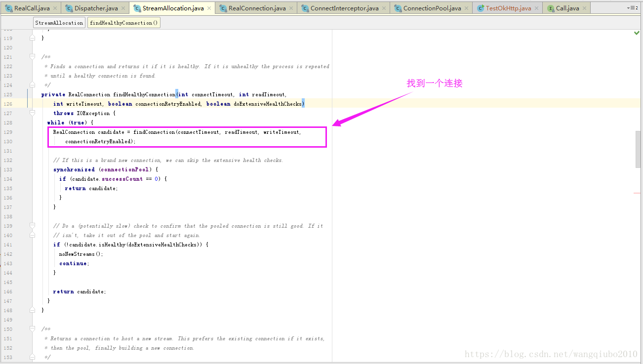This screenshot has width=643, height=364.
Task: Click findHealthyConnection in the line 125 declaration
Action: (144, 94)
